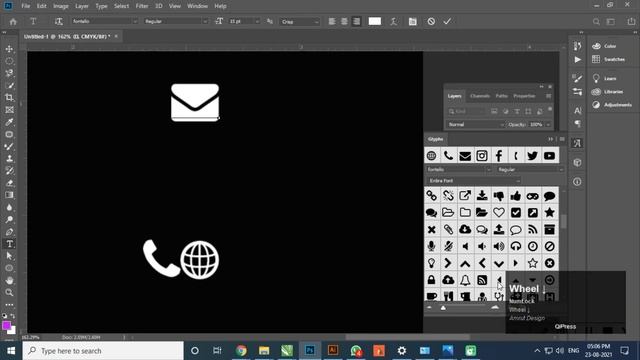Insert the solid star glyph
Viewport: 640px width, 360px height.
[549, 213]
